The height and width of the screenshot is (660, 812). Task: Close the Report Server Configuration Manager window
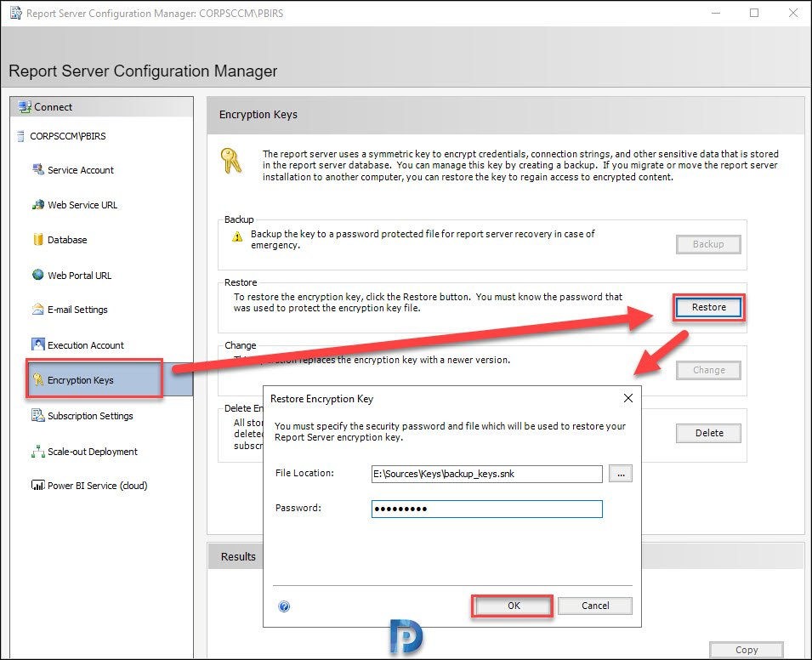[792, 13]
